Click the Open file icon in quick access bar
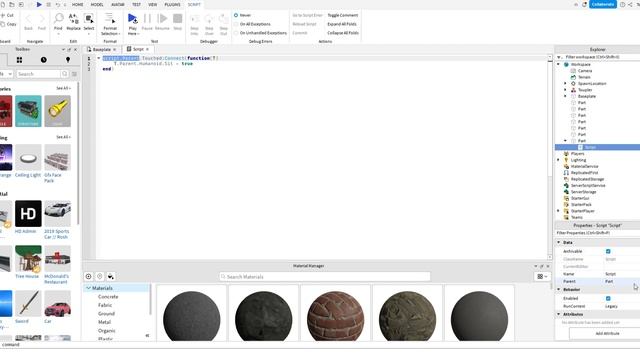Image resolution: width=640 pixels, height=360 pixels. [12, 4]
